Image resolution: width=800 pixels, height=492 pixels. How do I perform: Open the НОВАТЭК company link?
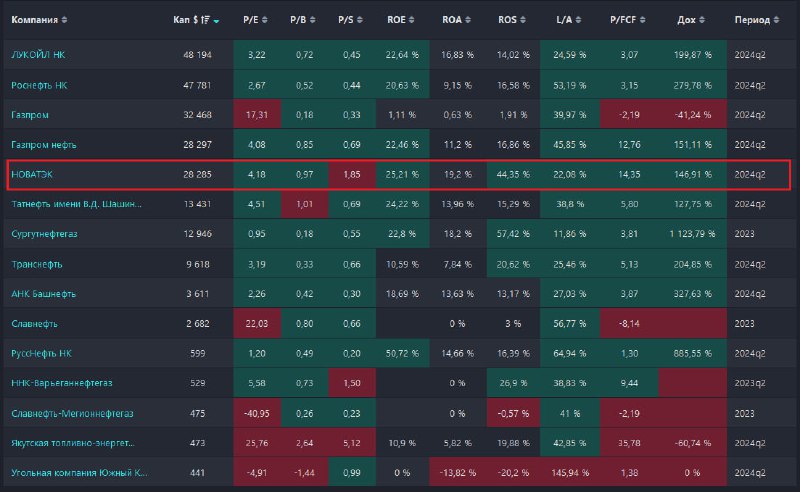(x=32, y=175)
